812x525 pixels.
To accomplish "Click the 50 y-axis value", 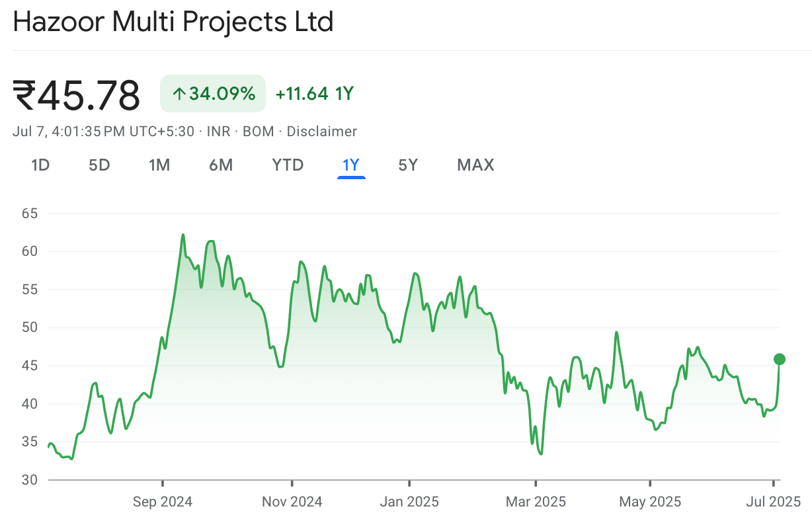I will click(x=30, y=327).
